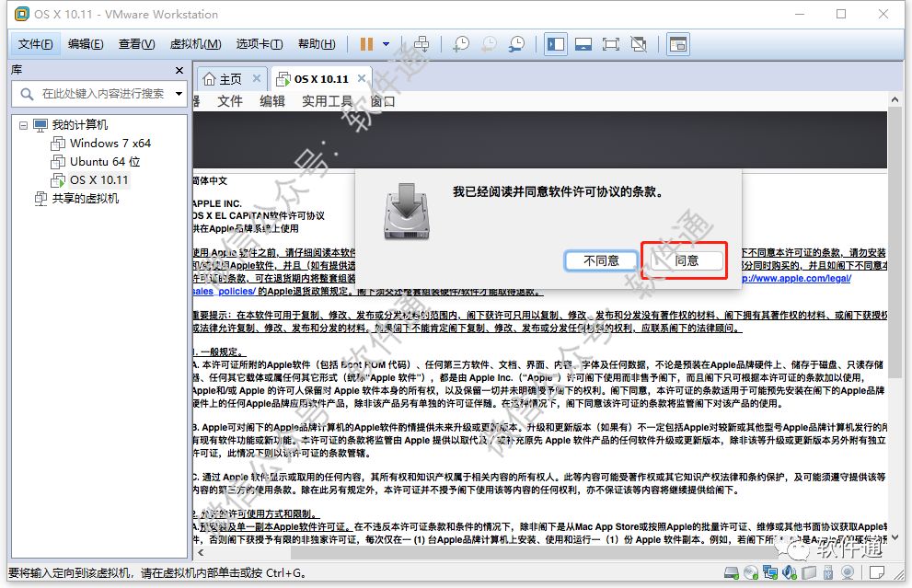Open the 查看(V) menu
Viewport: 912px width, 588px height.
click(x=137, y=44)
